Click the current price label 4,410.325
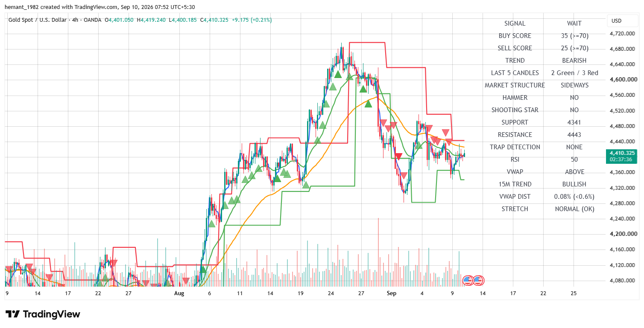Viewport: 644px width, 328px height. 622,153
